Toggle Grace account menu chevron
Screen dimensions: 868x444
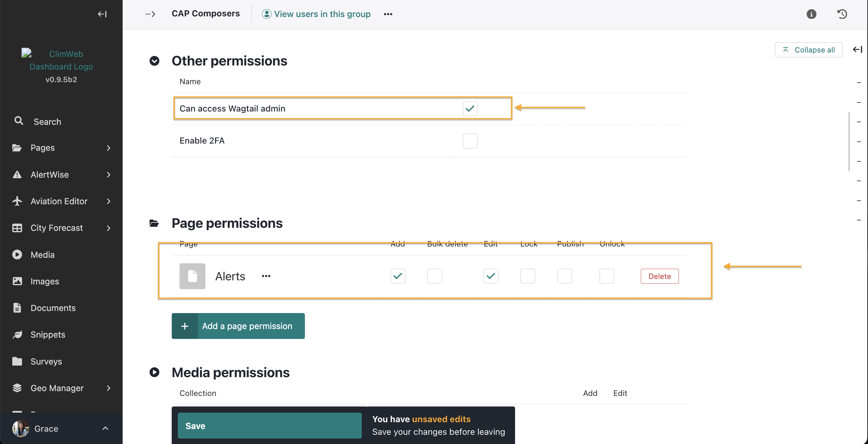click(x=106, y=428)
